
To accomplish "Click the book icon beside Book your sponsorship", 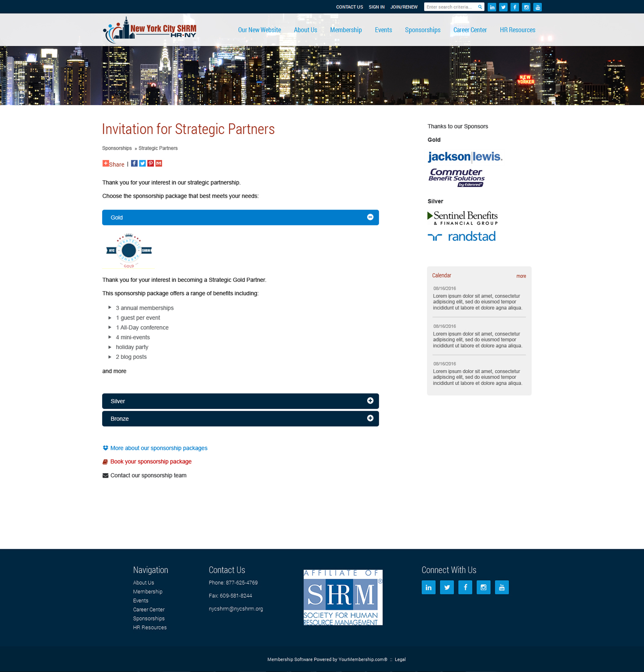I will click(105, 462).
